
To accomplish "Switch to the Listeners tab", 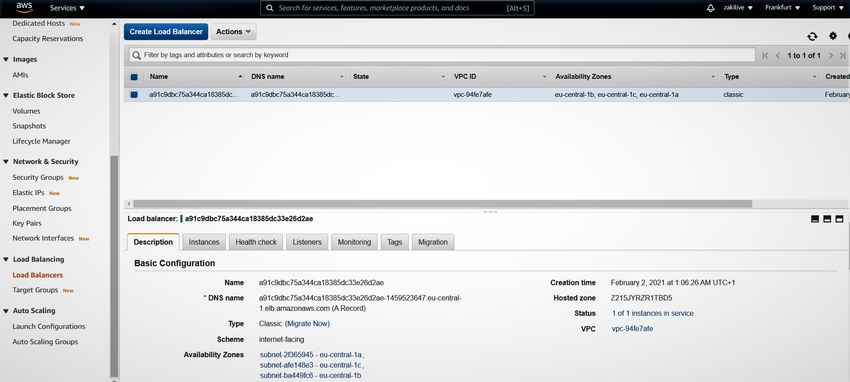I will click(307, 242).
